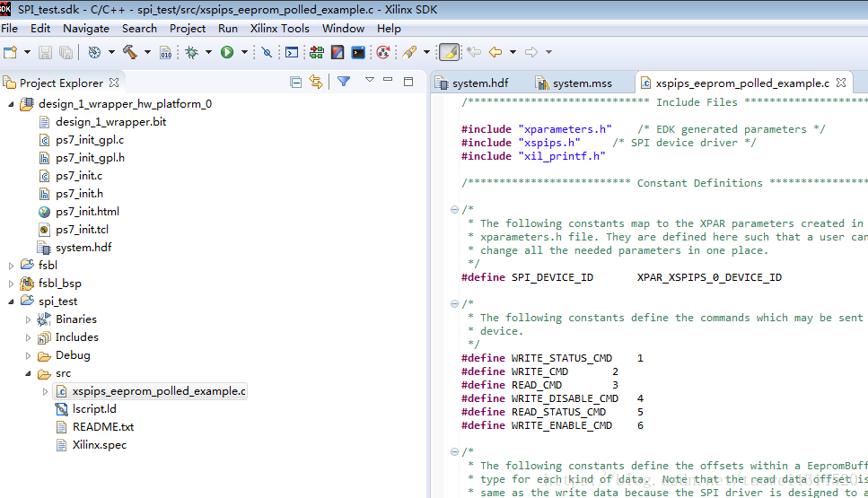Viewport: 868px width, 498px height.
Task: Select ps7_init.tcl file
Action: point(82,229)
